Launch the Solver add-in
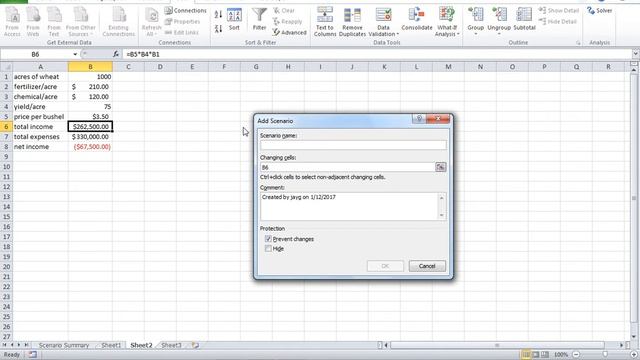The width and height of the screenshot is (640, 360). coord(600,11)
